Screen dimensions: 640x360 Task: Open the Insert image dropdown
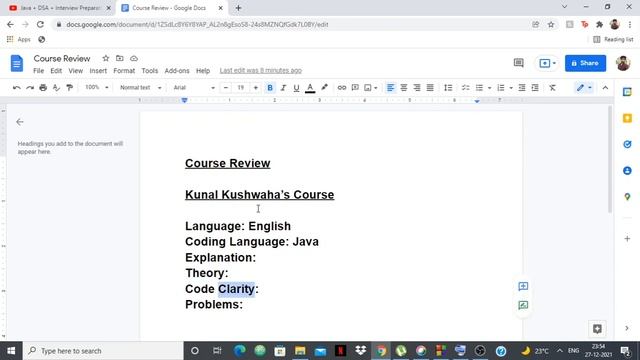[370, 88]
